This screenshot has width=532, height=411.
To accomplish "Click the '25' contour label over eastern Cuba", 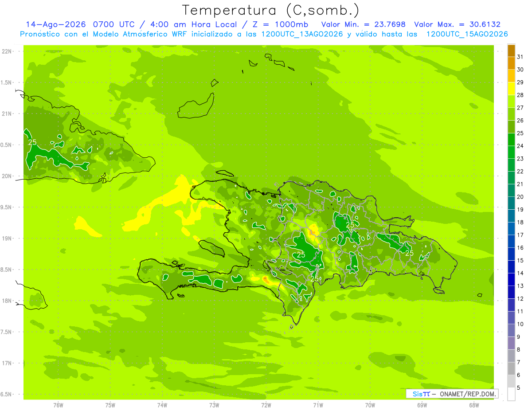I will click(32, 142).
